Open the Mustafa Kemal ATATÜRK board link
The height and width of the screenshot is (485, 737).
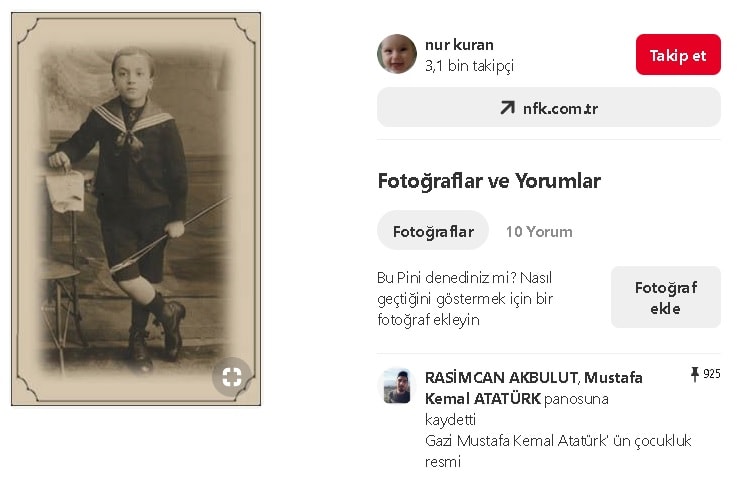pos(533,388)
